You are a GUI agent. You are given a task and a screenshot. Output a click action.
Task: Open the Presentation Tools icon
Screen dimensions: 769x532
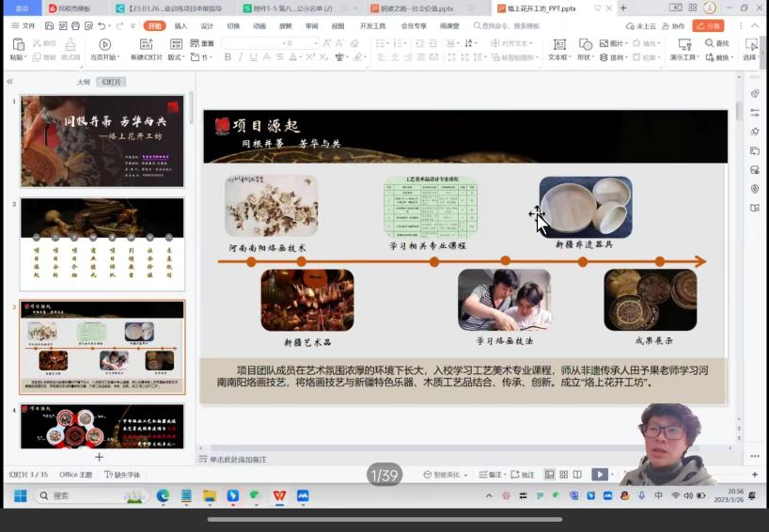pos(684,44)
